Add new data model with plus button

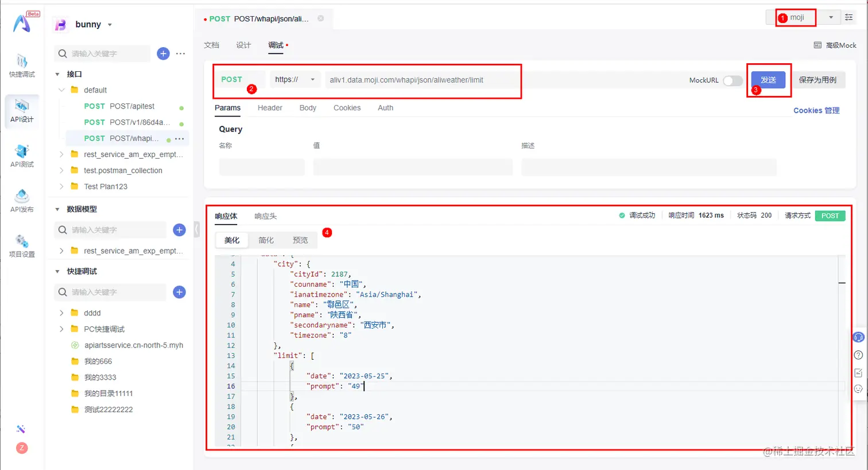click(x=179, y=230)
